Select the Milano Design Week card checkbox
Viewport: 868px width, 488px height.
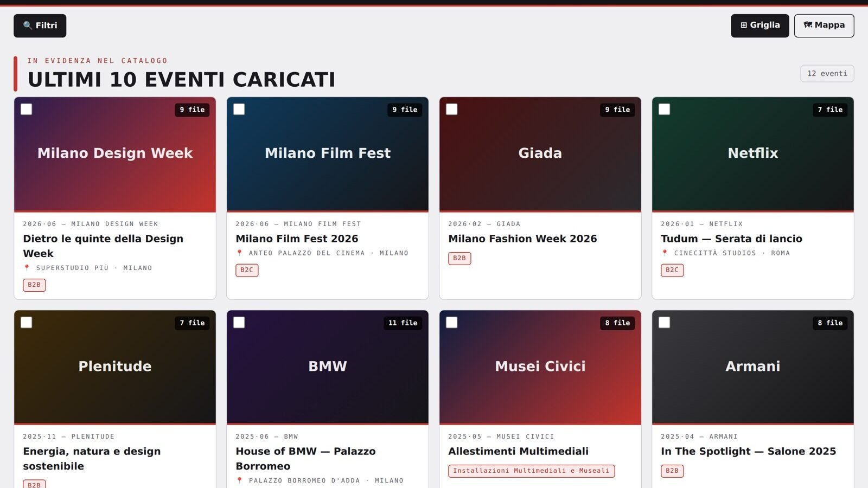coord(26,109)
